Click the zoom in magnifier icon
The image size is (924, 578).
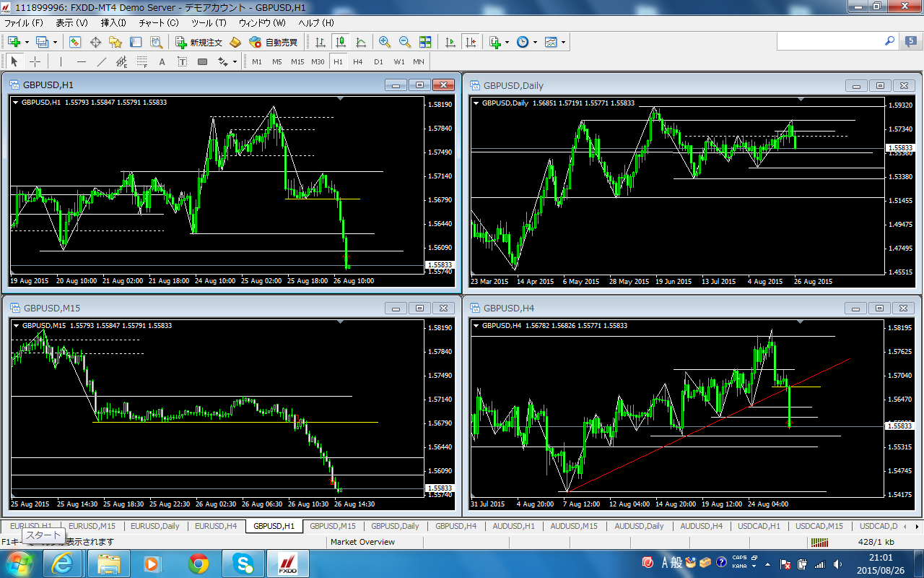pos(384,42)
